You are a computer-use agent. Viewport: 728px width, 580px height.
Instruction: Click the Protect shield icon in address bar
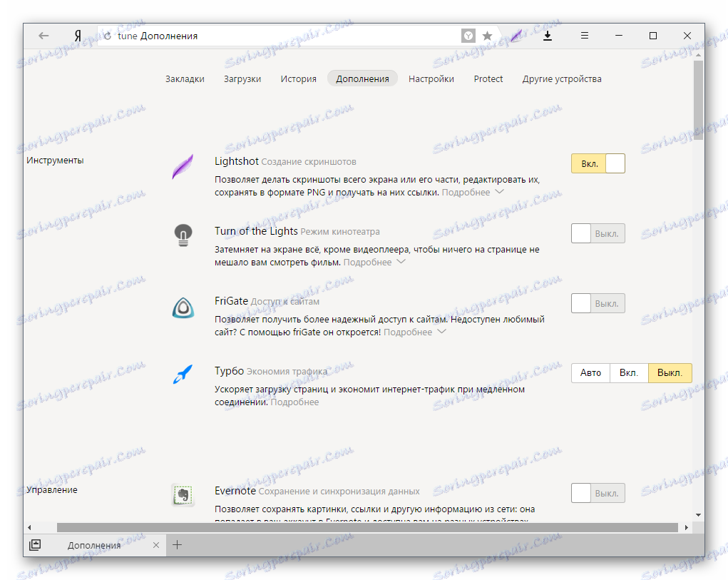pos(468,35)
